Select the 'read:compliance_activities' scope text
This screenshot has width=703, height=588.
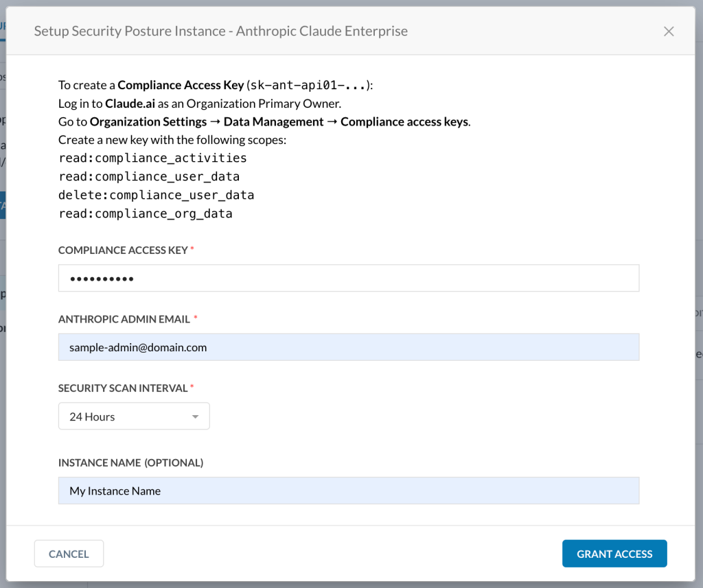coord(152,158)
